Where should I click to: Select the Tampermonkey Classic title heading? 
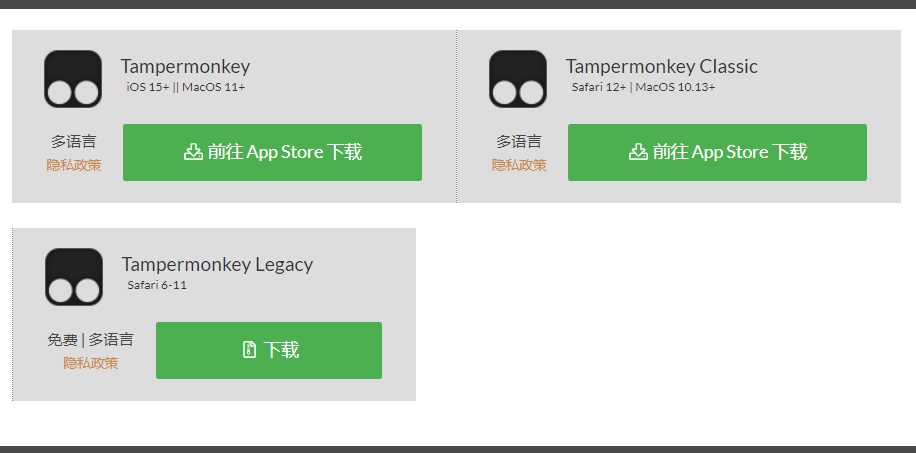coord(661,67)
